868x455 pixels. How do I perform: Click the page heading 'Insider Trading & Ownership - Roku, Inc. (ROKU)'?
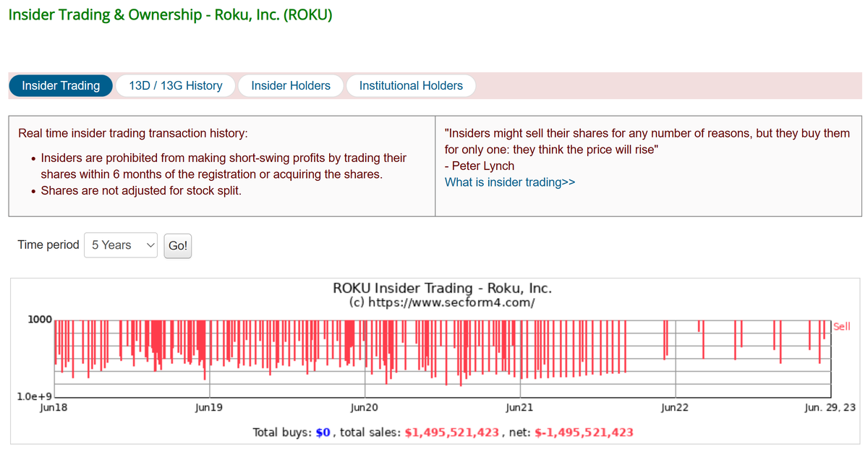click(171, 15)
